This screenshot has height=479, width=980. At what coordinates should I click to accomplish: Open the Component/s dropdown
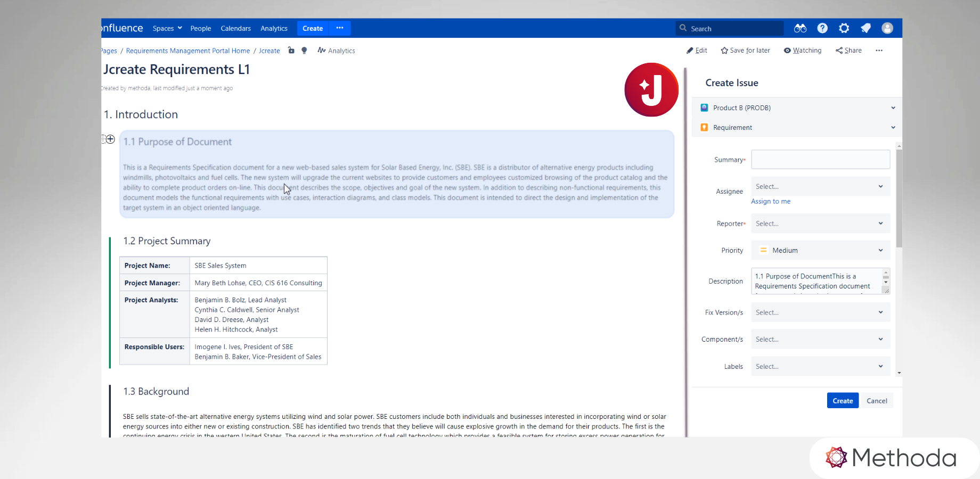coord(820,339)
